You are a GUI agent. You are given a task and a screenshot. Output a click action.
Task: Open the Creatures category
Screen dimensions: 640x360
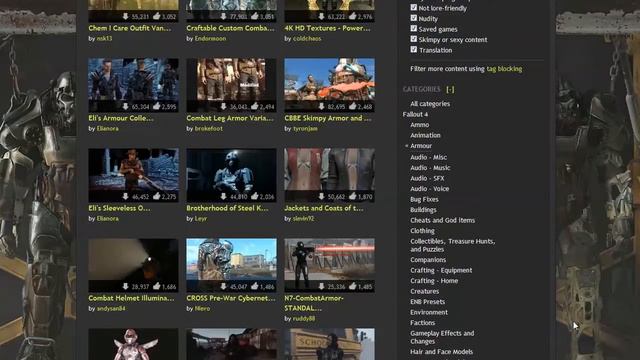424,291
